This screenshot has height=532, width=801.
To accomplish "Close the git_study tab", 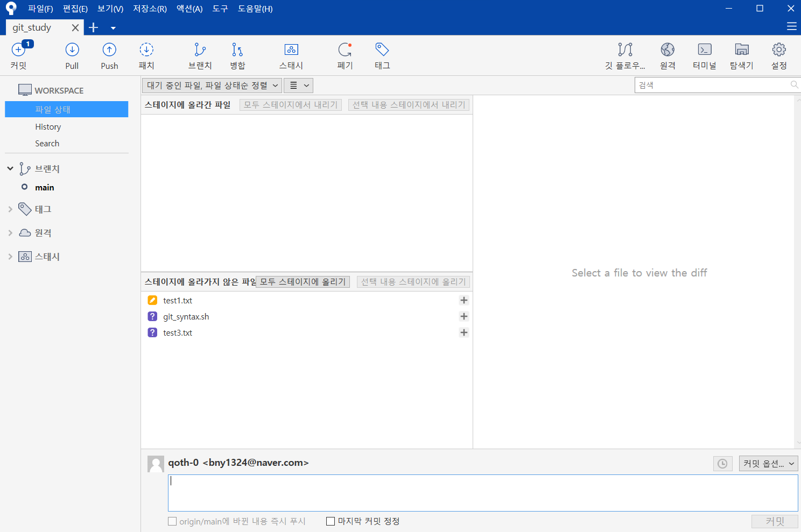I will coord(75,27).
